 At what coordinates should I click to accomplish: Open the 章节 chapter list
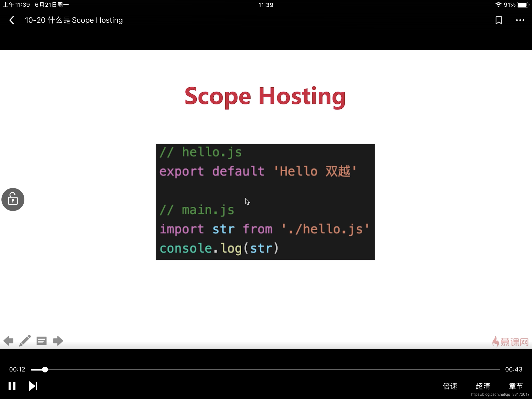(x=516, y=386)
